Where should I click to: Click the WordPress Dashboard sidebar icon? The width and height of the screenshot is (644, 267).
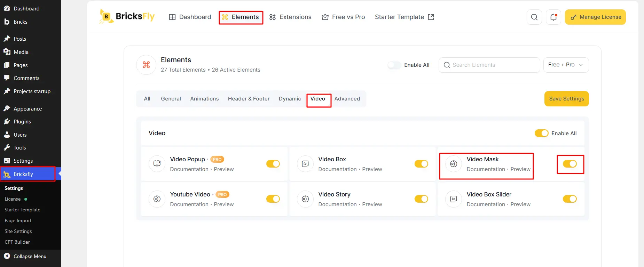(x=7, y=8)
